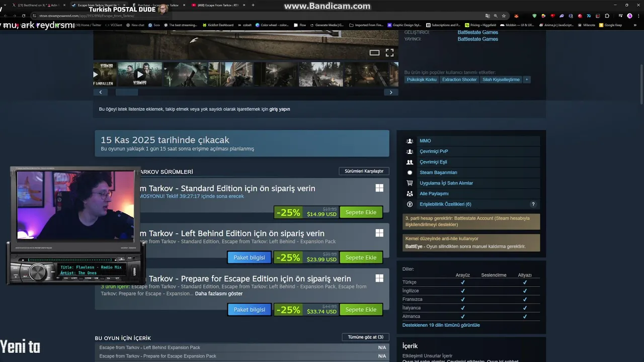Open the Imported From Firefox bookmarks folder
The width and height of the screenshot is (644, 362).
tap(366, 25)
